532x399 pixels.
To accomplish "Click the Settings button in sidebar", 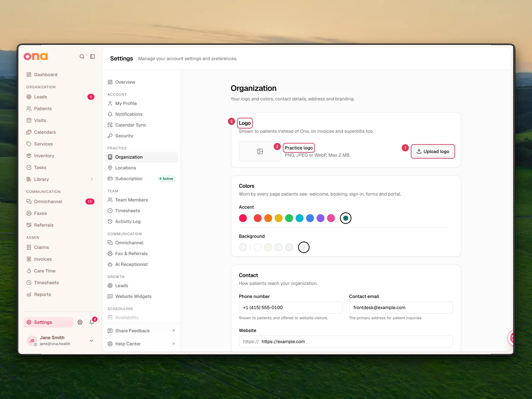I will click(x=49, y=322).
